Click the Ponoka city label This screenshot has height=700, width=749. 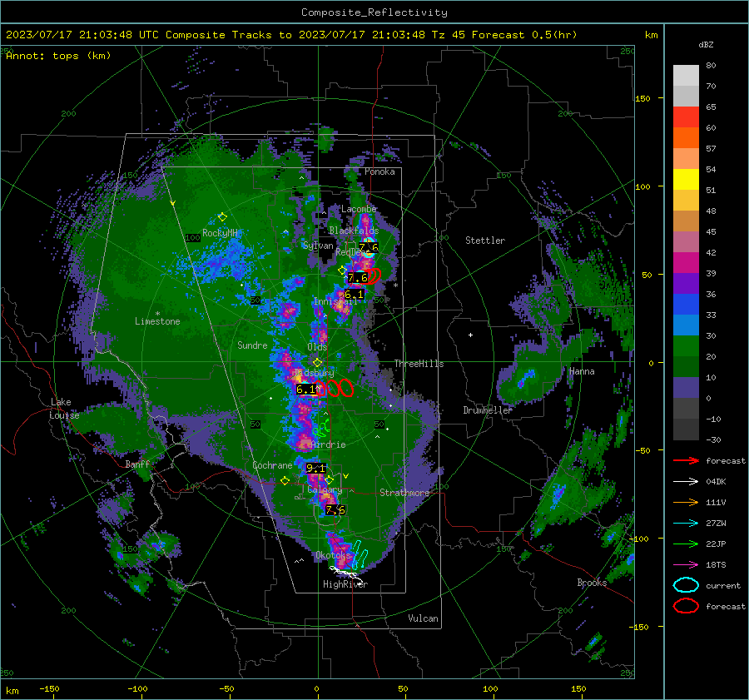tap(379, 171)
